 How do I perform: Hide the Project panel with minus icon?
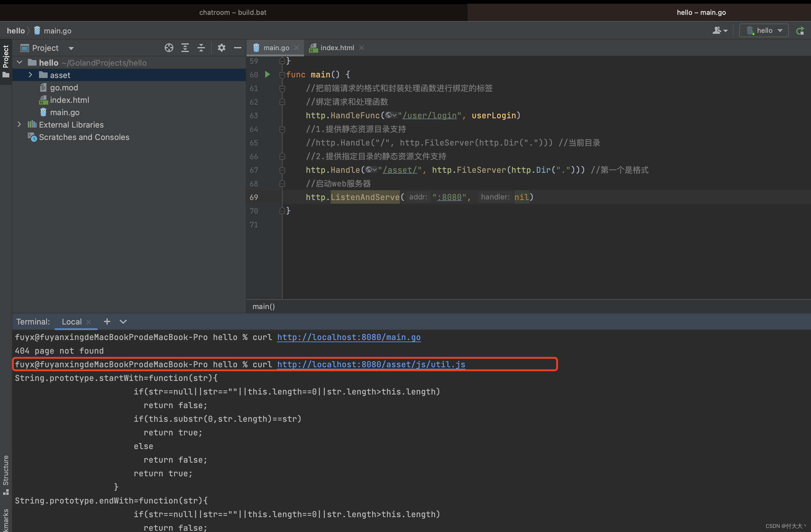[237, 48]
